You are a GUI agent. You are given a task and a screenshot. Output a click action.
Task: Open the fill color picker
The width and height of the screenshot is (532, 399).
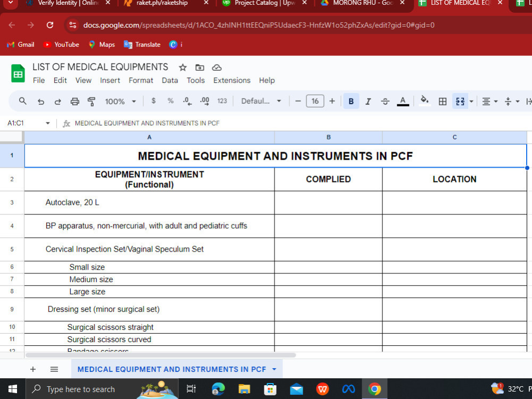(x=425, y=101)
